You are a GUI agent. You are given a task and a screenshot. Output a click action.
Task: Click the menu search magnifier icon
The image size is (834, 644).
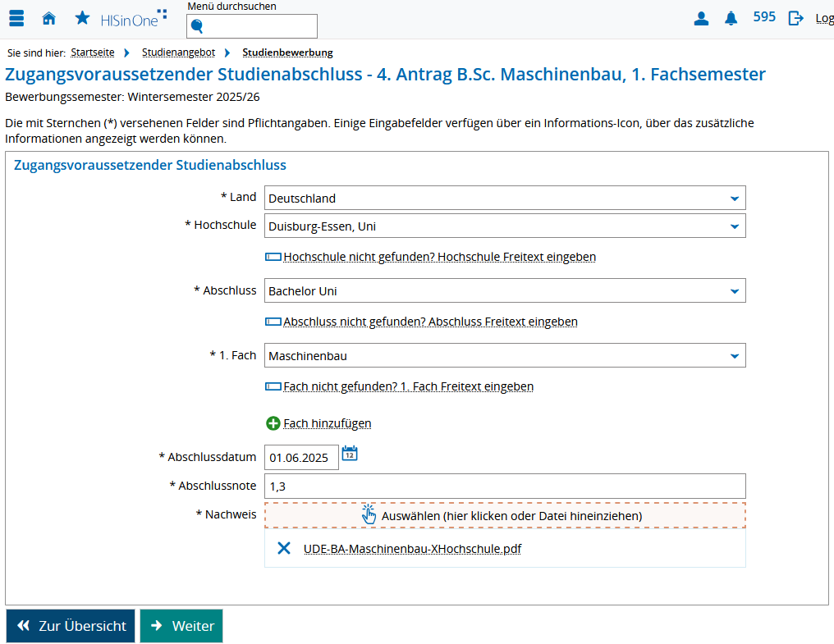(x=197, y=26)
